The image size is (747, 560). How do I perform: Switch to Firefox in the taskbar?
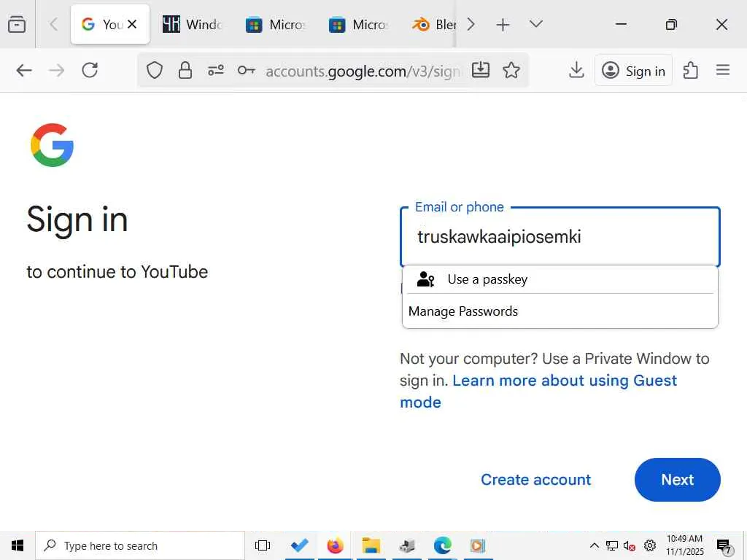pos(336,545)
